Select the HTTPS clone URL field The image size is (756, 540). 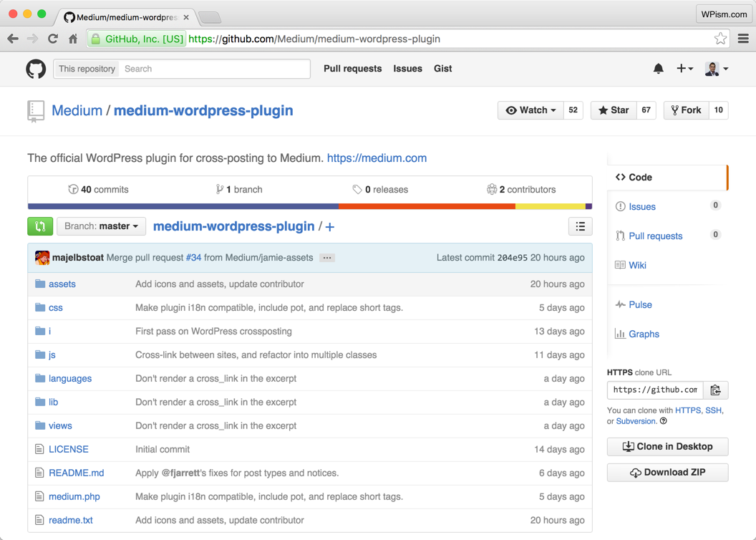point(655,390)
